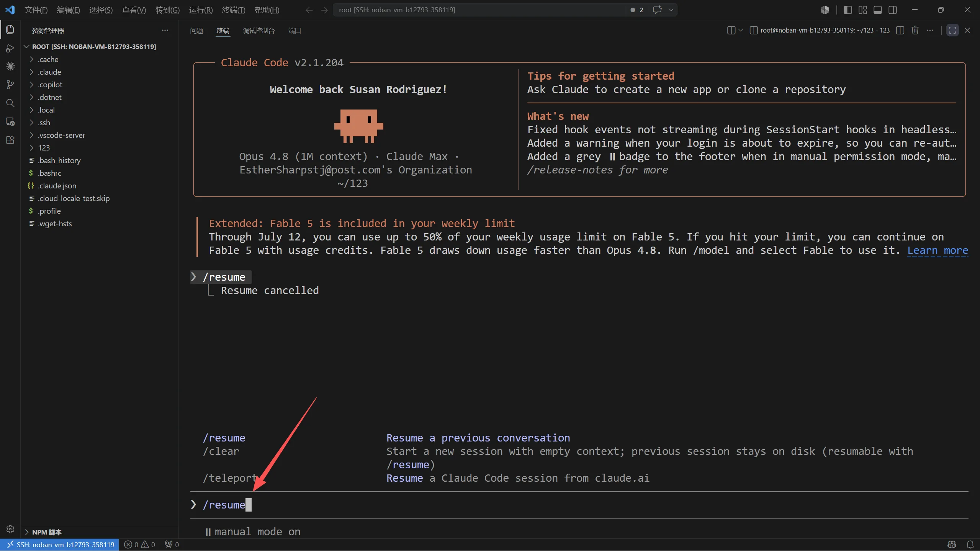Screen dimensions: 980x551
Task: Expand the NPM 脚本 section
Action: (x=47, y=532)
